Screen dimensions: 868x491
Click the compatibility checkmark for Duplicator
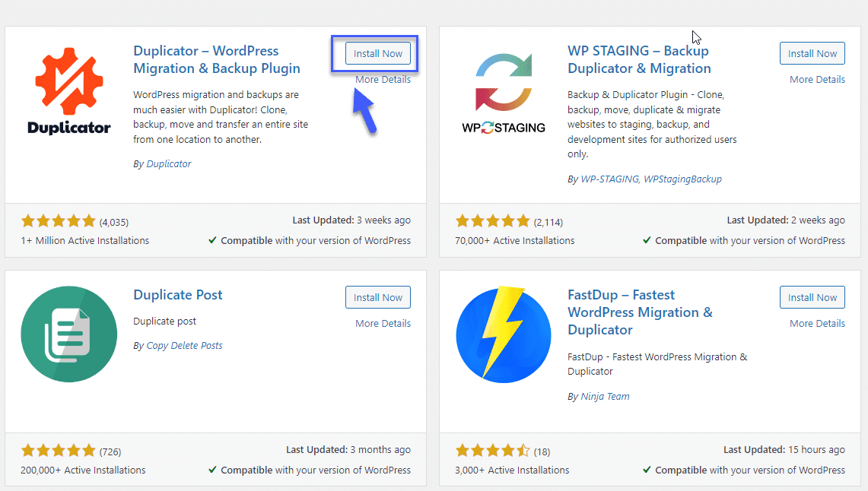213,240
